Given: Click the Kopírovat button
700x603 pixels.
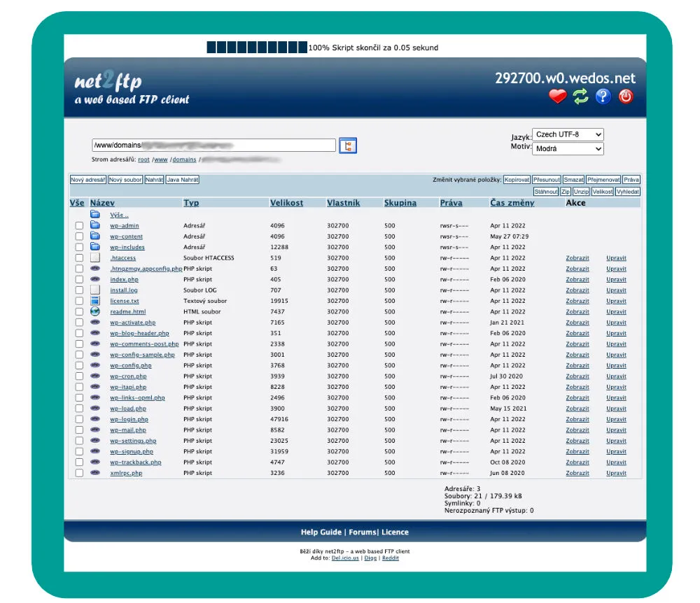Looking at the screenshot, I should (x=517, y=180).
